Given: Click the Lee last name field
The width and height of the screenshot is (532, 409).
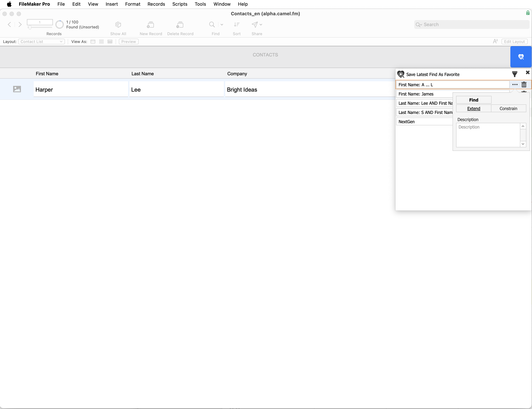Looking at the screenshot, I should click(x=176, y=89).
